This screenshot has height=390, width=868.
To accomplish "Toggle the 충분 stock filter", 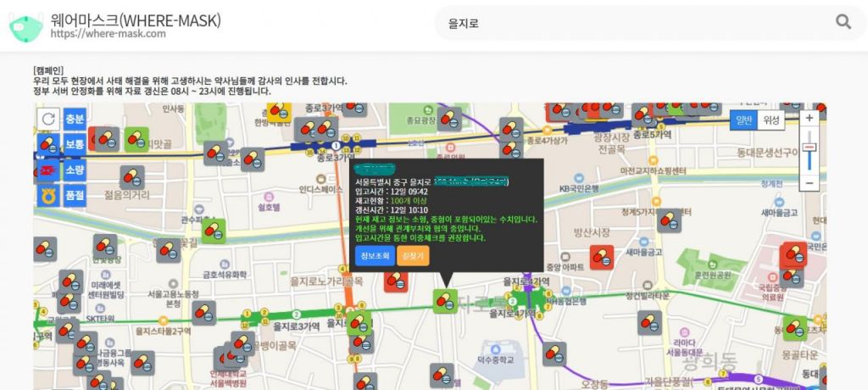I will (x=75, y=120).
